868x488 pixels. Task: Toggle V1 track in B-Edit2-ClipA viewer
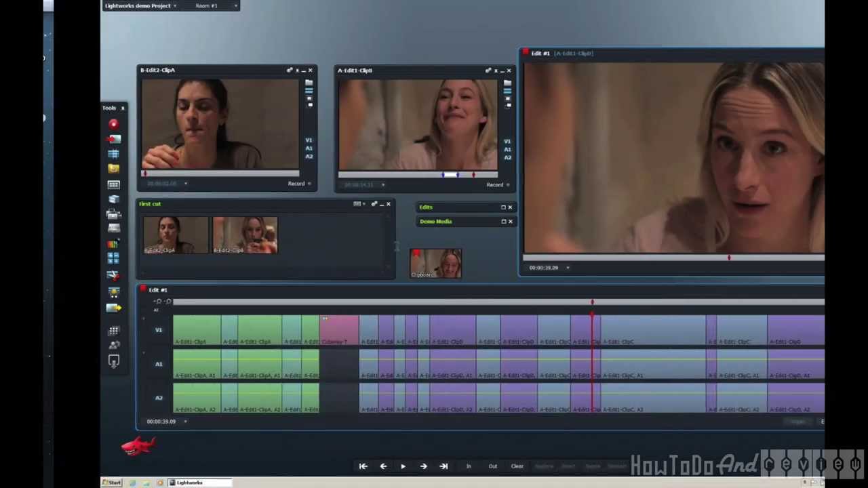(309, 140)
